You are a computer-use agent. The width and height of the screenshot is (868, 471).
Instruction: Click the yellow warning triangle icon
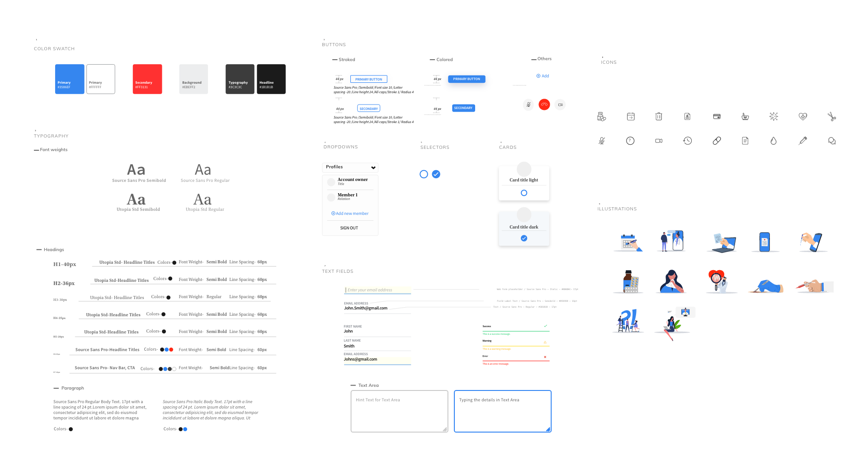click(x=545, y=342)
